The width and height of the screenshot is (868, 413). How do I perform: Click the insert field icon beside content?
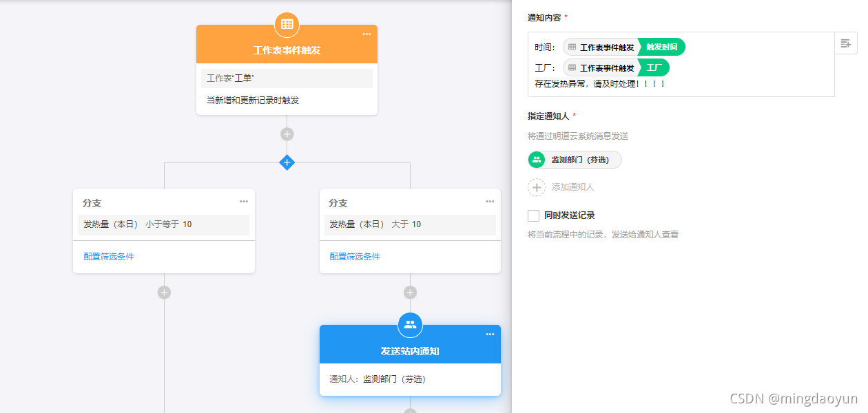click(846, 43)
